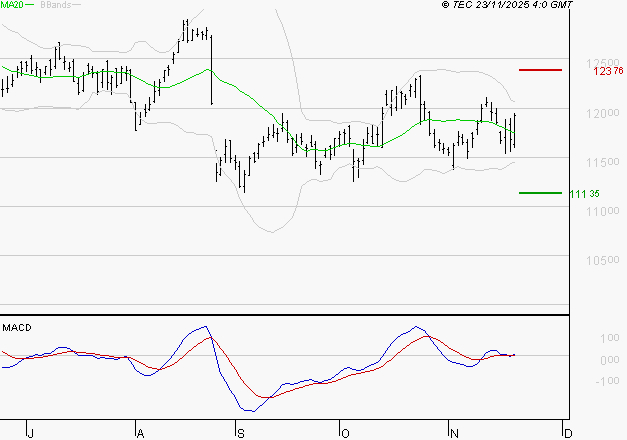
Task: Click the 'O' month label on time axis
Action: [345, 433]
